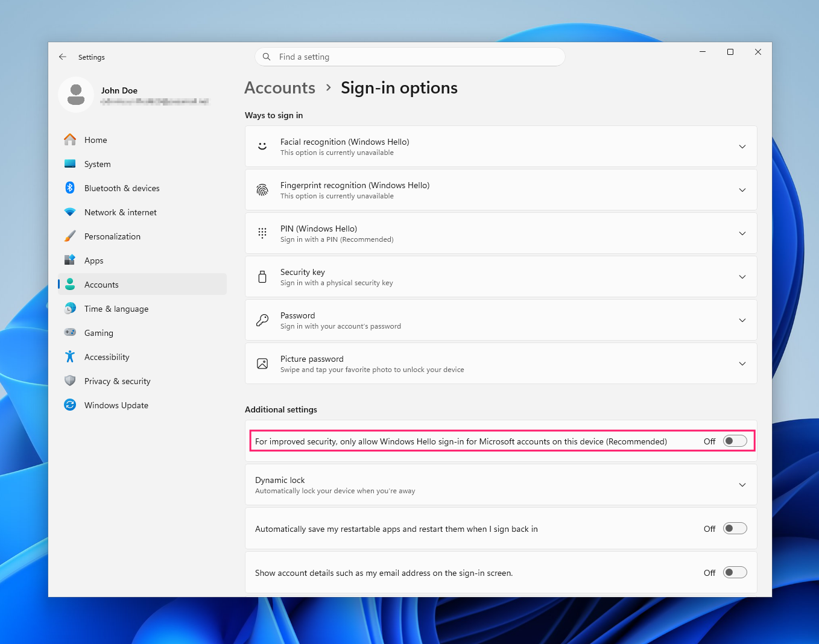Viewport: 819px width, 644px height.
Task: Click the Privacy & security shield icon
Action: (70, 381)
